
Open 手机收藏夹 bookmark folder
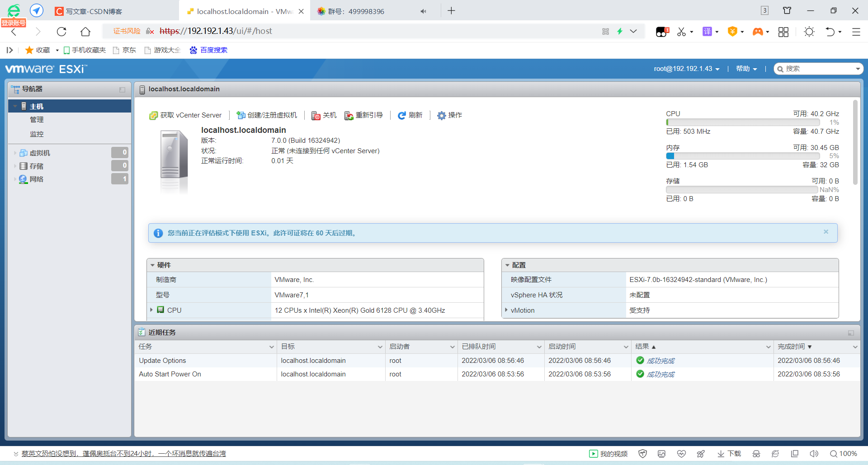pyautogui.click(x=85, y=50)
